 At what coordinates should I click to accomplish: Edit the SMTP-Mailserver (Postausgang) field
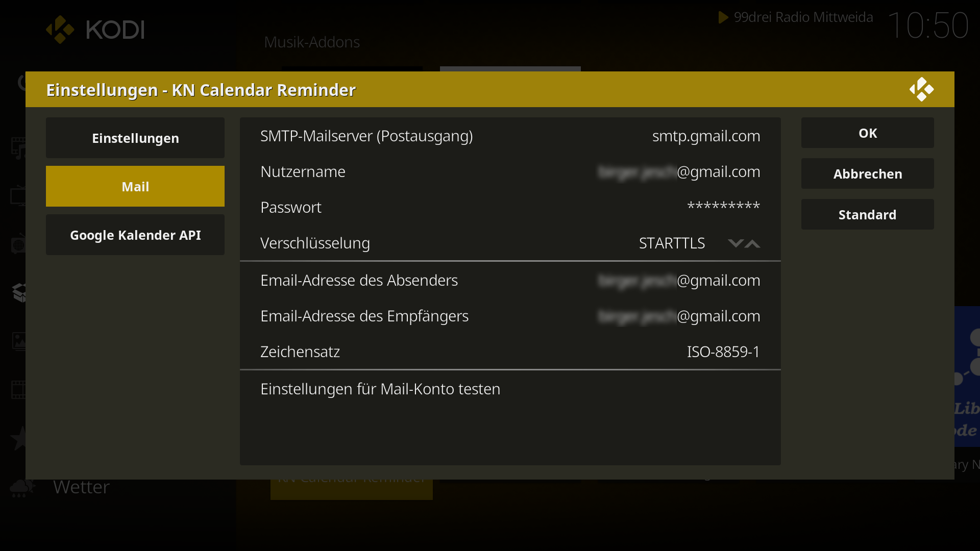click(x=510, y=136)
